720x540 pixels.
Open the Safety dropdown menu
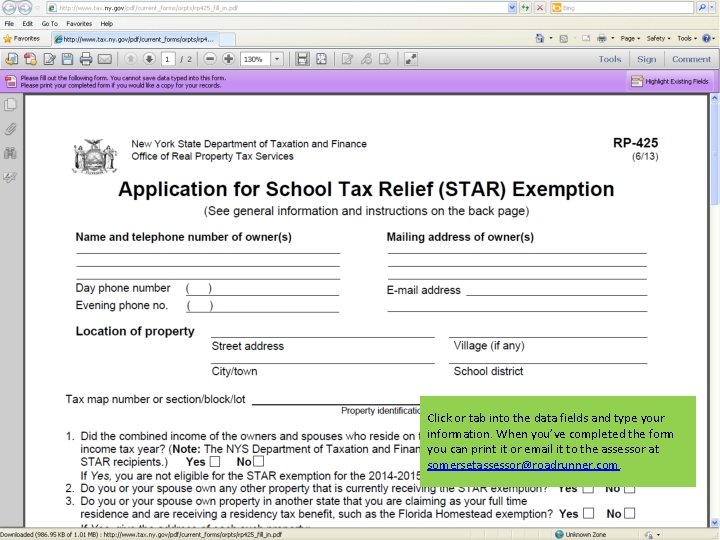pyautogui.click(x=658, y=39)
